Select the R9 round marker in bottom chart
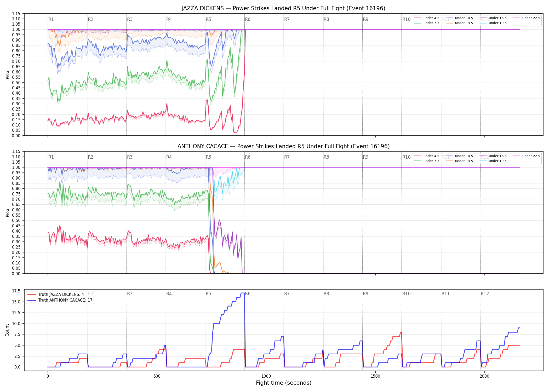 point(365,294)
